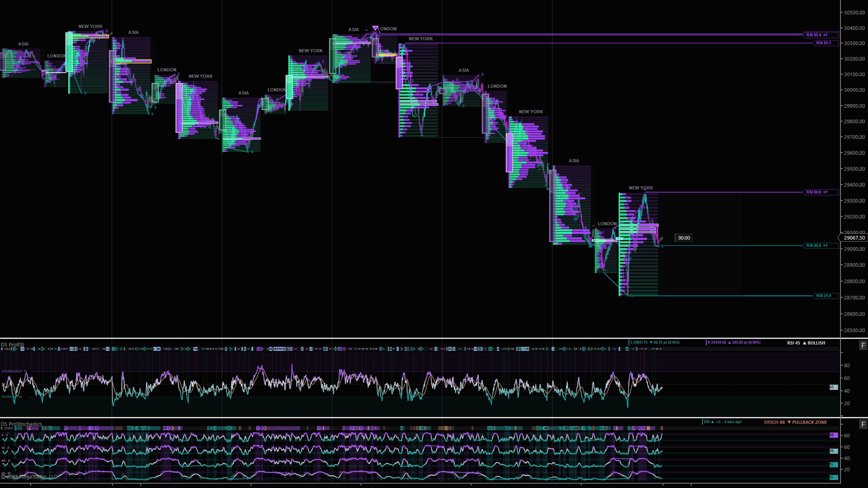Select the RSI 60.8 ×1 level tag
Screen dimensions: 868x488
tap(821, 192)
